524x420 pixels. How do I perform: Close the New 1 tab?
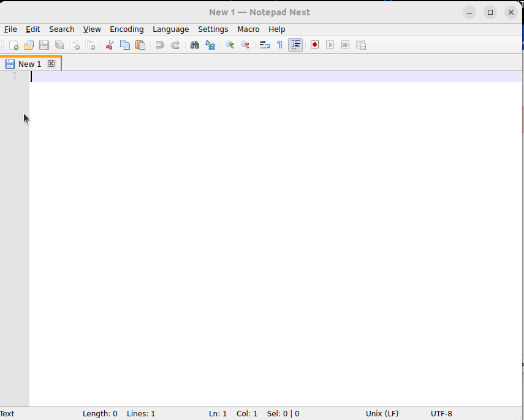(x=51, y=64)
